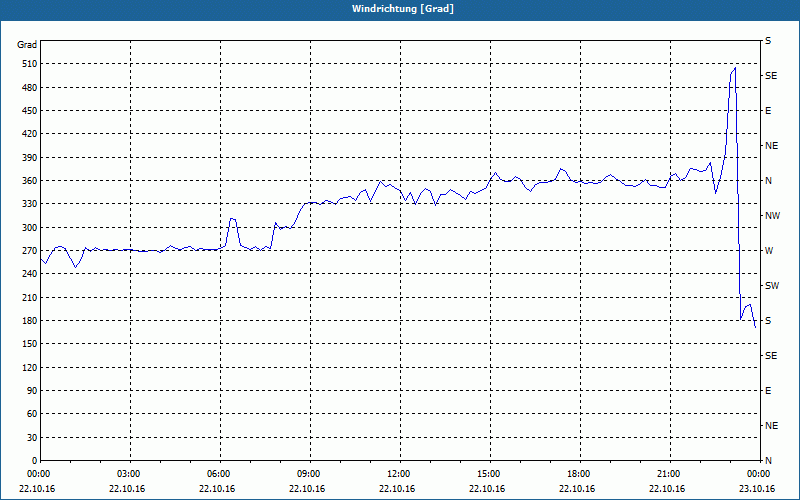Click the 22.10.16 date under 09:00
Image resolution: width=800 pixels, height=500 pixels.
coord(307,489)
